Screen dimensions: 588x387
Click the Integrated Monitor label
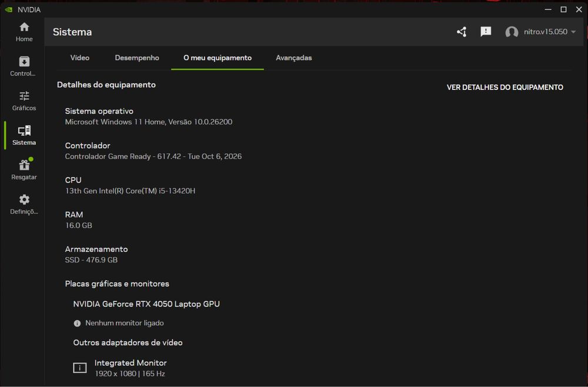point(131,363)
